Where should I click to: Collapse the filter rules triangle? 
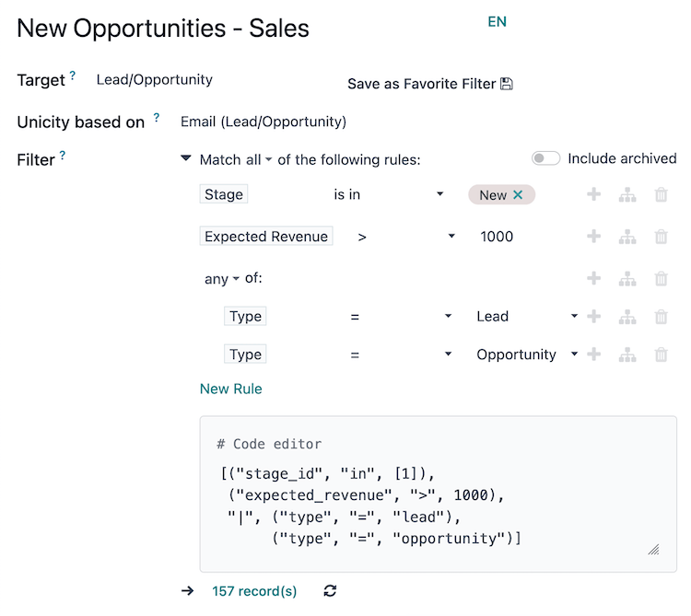tap(186, 159)
